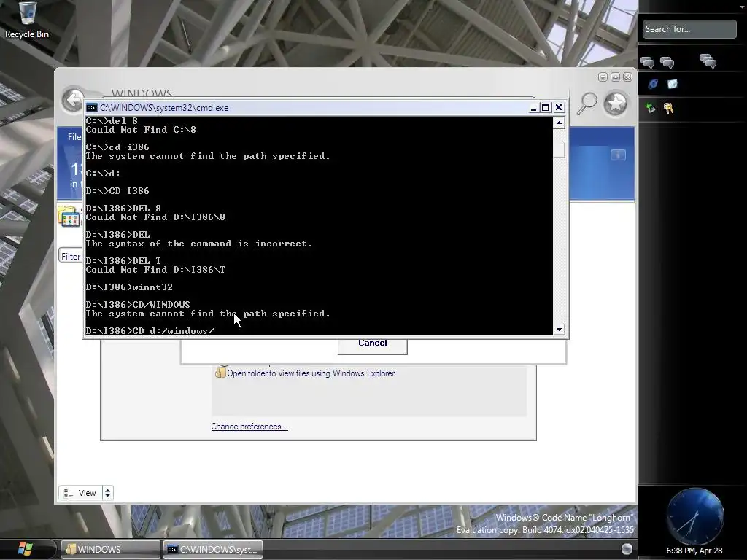Click Cancel in the dialog behind cmd
Screen dimensions: 747x560
click(373, 346)
